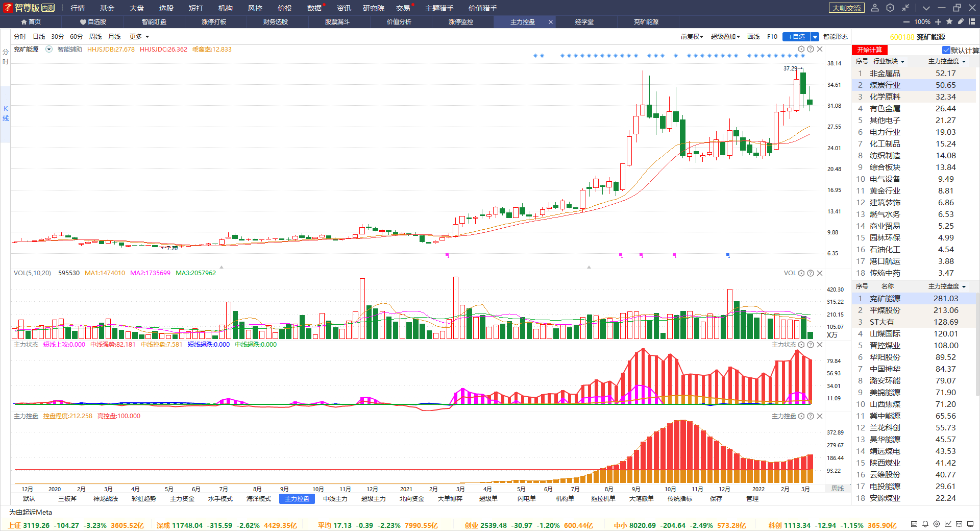Select the 30分 period option
The height and width of the screenshot is (531, 980).
pyautogui.click(x=58, y=37)
